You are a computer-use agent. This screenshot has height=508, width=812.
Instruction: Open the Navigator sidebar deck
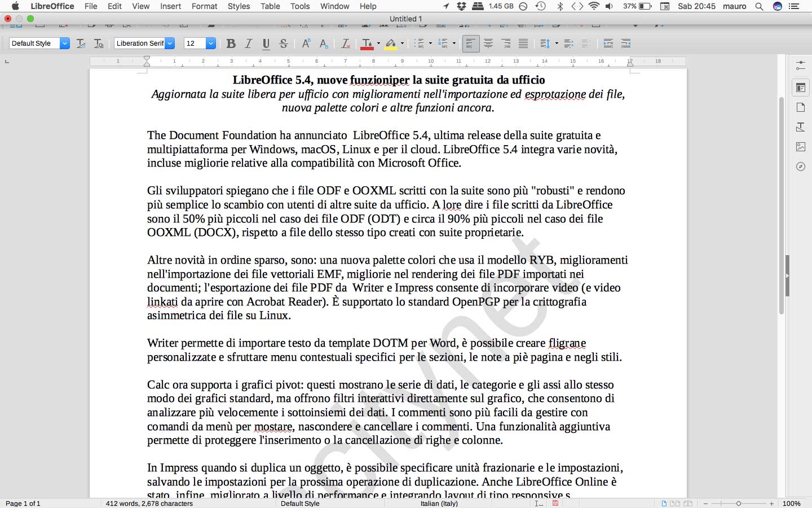tap(800, 167)
